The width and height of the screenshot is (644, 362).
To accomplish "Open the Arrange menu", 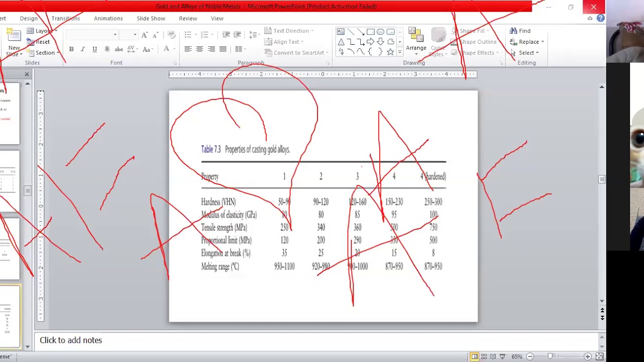I will (416, 41).
